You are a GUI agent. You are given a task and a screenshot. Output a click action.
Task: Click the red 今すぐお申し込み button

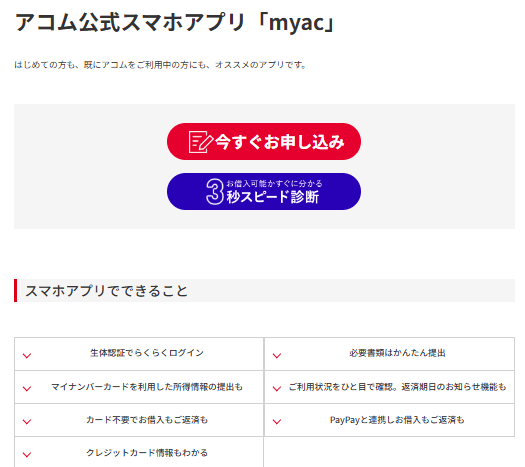264,141
